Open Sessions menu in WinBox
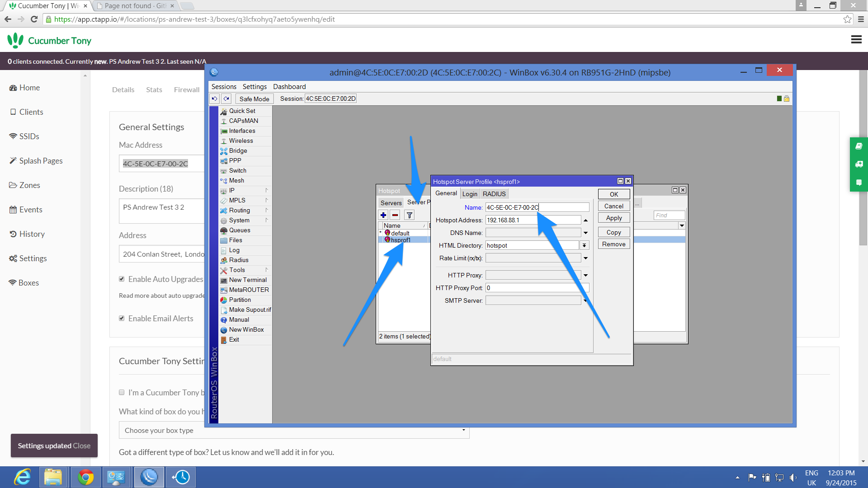This screenshot has height=488, width=868. click(224, 87)
